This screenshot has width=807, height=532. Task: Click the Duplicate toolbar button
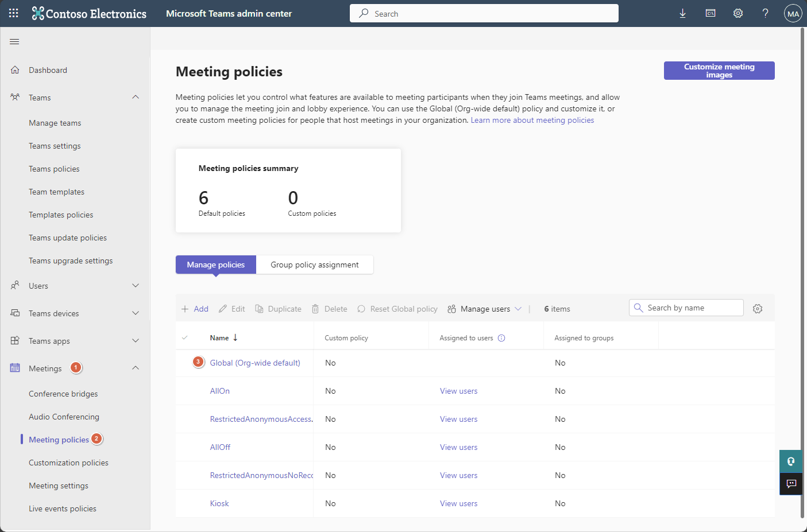278,309
